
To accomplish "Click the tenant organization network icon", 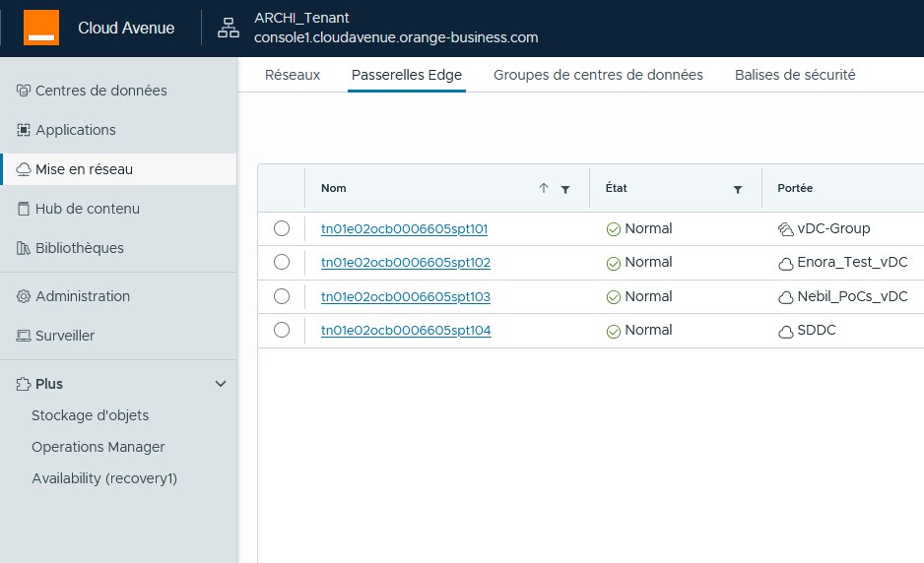I will (229, 29).
